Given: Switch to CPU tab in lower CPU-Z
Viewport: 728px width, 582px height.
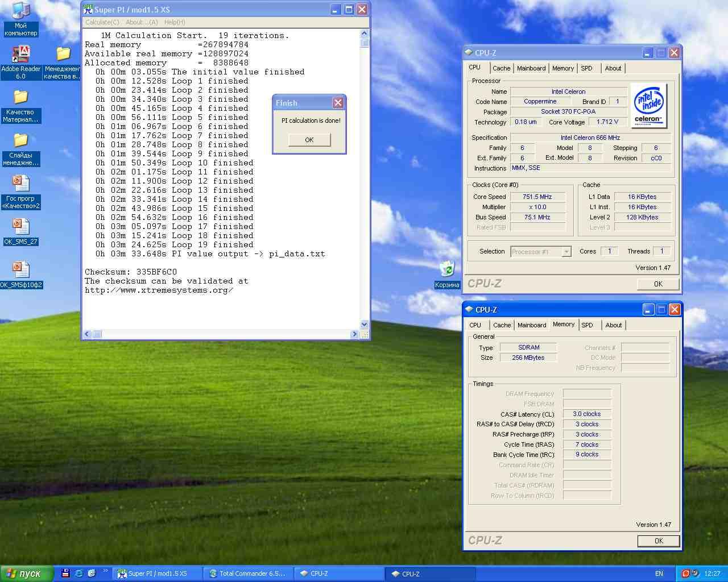Looking at the screenshot, I should [475, 325].
